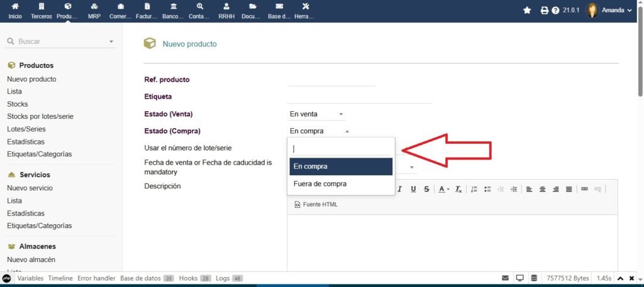Expand the Amanda user menu
Viewport: 644px width, 287px height.
(609, 11)
